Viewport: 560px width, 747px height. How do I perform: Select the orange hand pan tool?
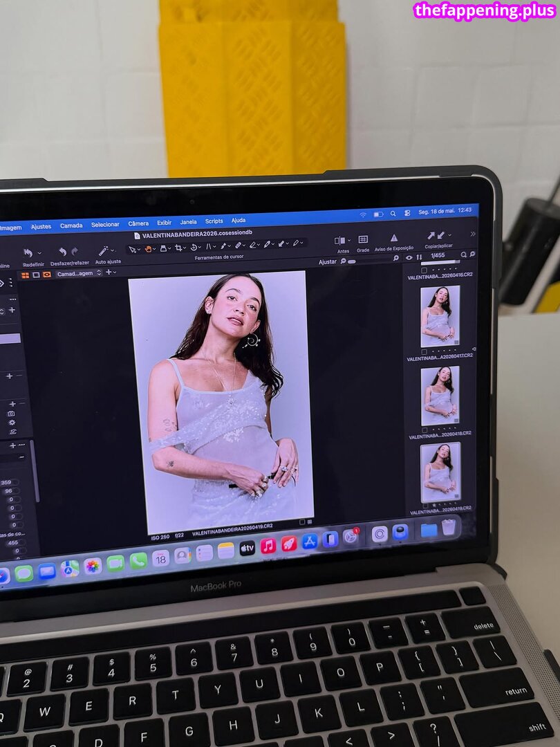tap(148, 249)
